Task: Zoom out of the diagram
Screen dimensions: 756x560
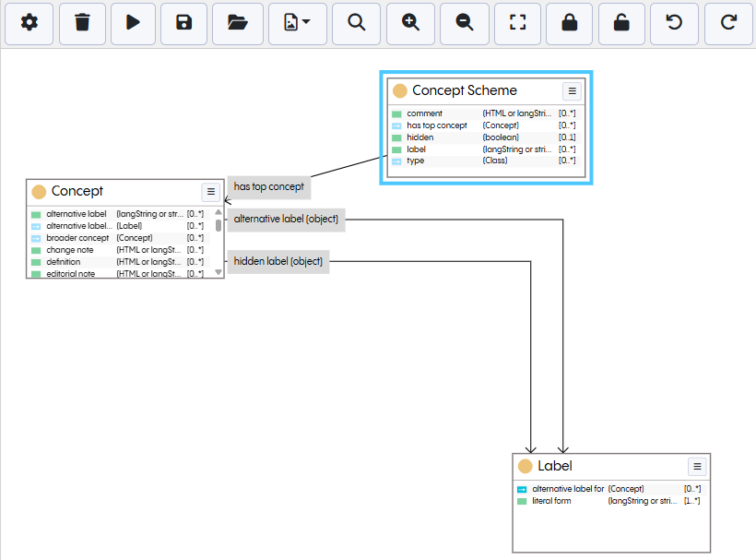Action: (x=465, y=23)
